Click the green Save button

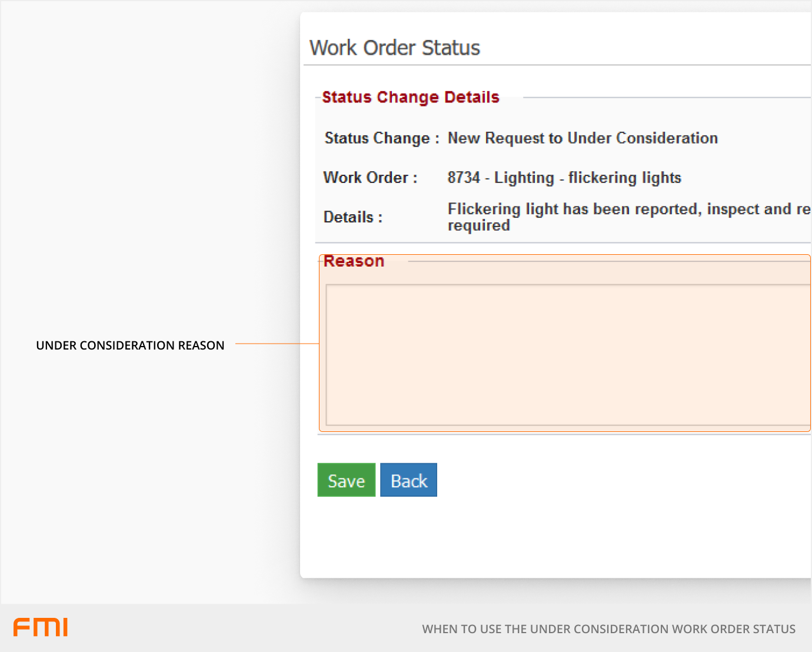click(x=346, y=480)
